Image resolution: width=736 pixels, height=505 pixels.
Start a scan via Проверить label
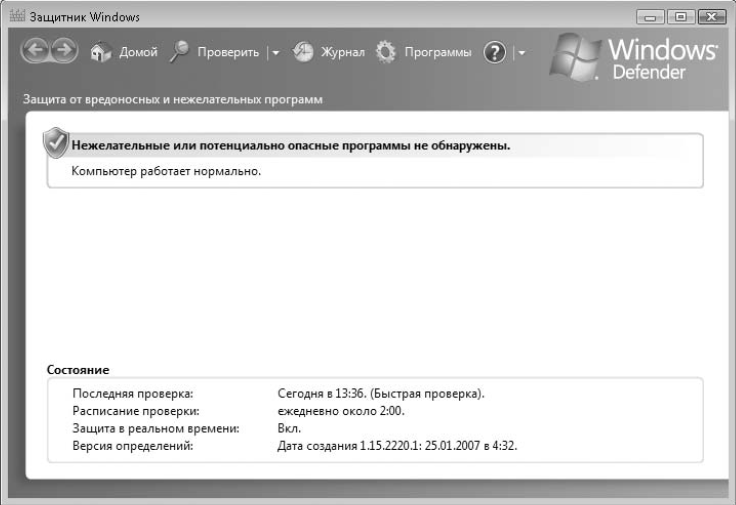(228, 52)
